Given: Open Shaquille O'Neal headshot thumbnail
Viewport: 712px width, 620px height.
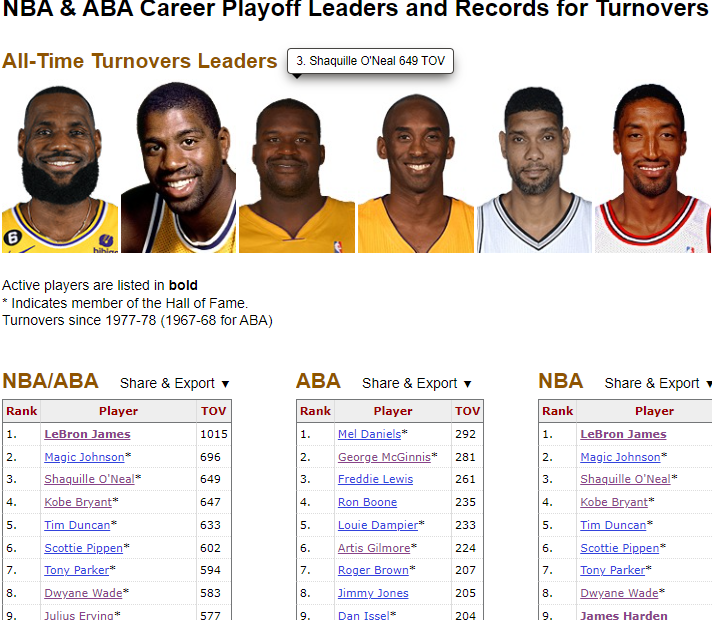Looking at the screenshot, I should point(297,169).
